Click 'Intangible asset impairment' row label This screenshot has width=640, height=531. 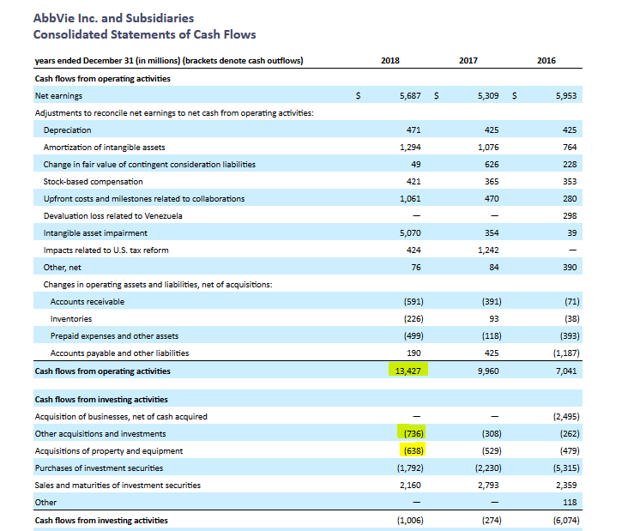coord(95,233)
